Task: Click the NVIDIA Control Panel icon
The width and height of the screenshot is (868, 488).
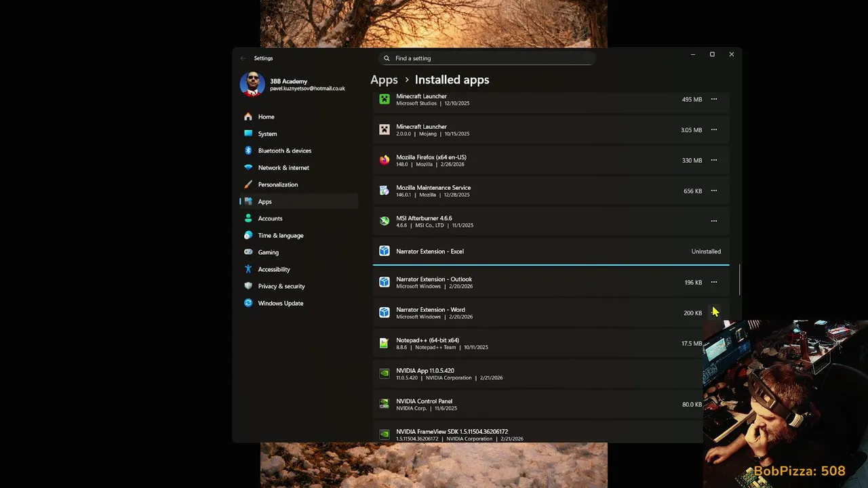Action: click(384, 404)
